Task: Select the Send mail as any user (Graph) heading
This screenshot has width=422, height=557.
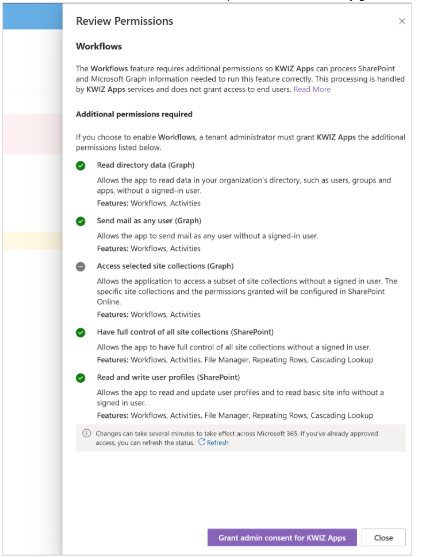Action: tap(149, 221)
